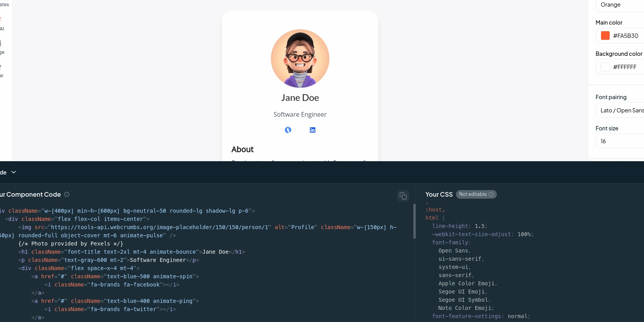Image resolution: width=644 pixels, height=322 pixels.
Task: Click Jane Doe profile avatar image
Action: [300, 59]
